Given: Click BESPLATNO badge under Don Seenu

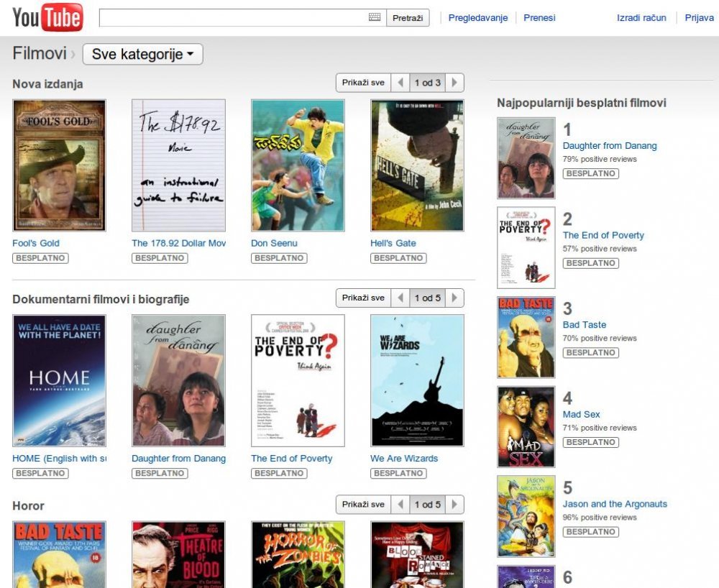Looking at the screenshot, I should (x=279, y=258).
